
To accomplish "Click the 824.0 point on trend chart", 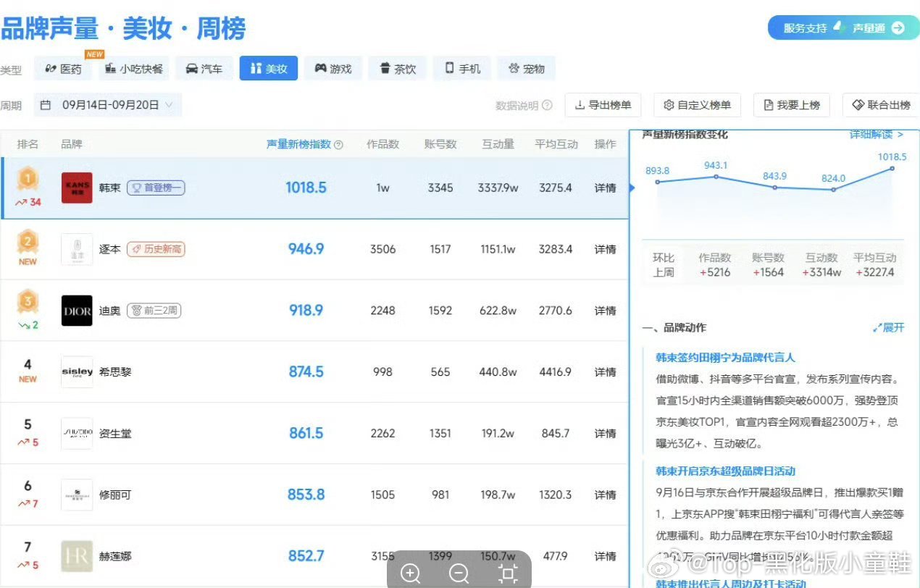I will (833, 190).
